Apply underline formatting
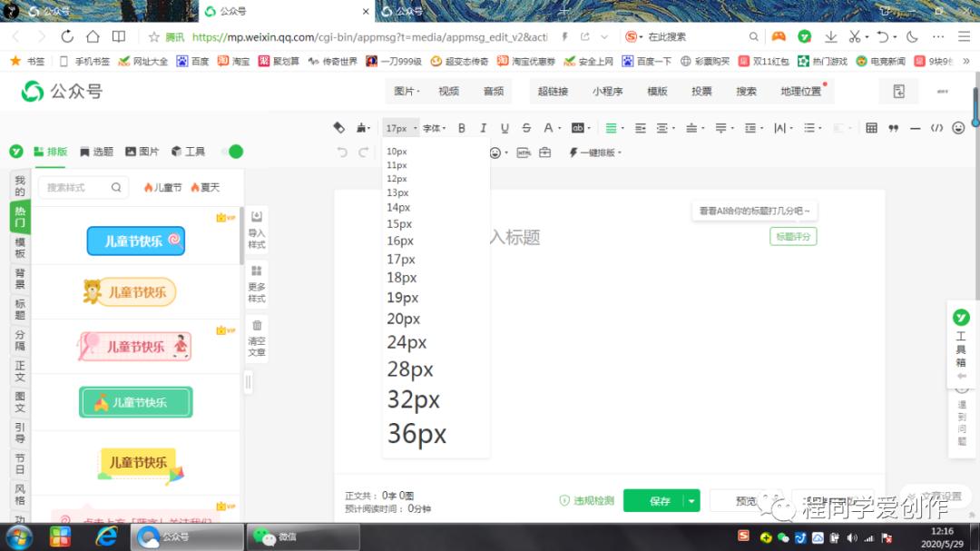 click(505, 128)
